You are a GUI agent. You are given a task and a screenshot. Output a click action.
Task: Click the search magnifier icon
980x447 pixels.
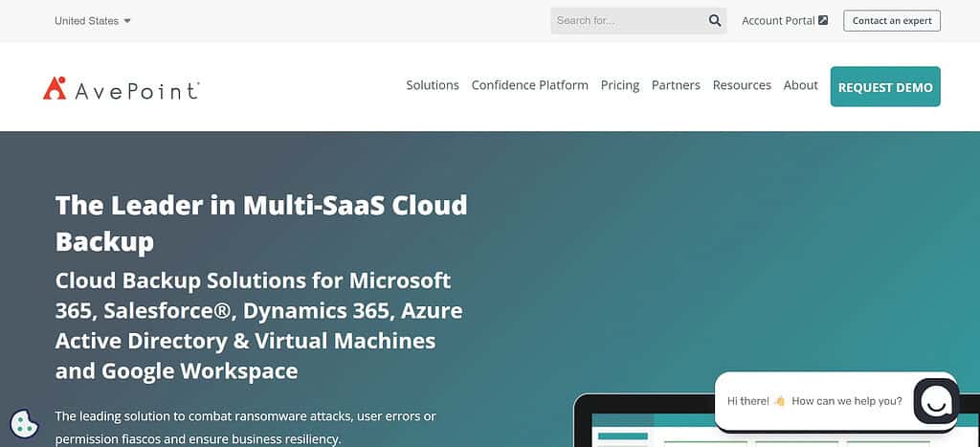[x=715, y=21]
